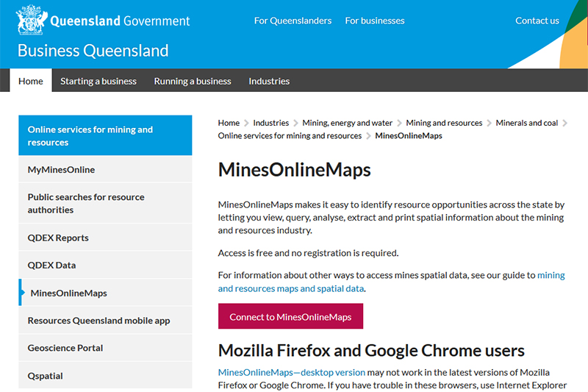The width and height of the screenshot is (588, 392).
Task: Select the Home navigation tab
Action: coord(31,81)
